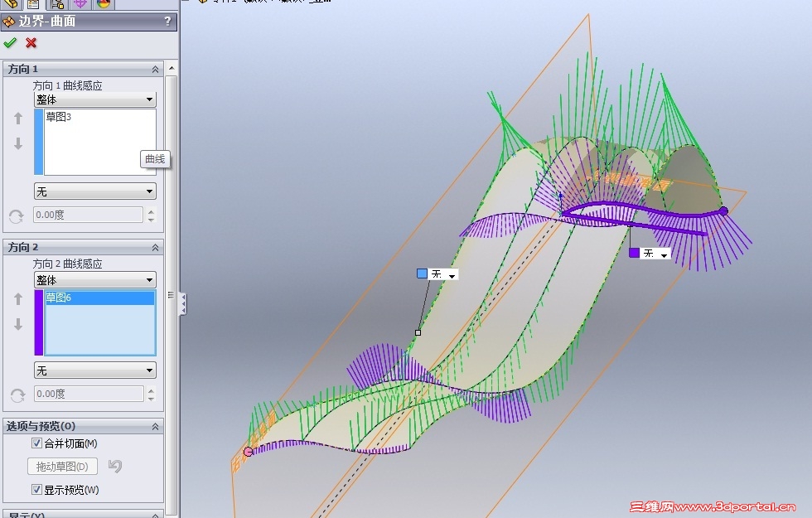Open direction 2 tangency type 无 dropdown
Viewport: 812px width, 518px height.
[x=94, y=370]
